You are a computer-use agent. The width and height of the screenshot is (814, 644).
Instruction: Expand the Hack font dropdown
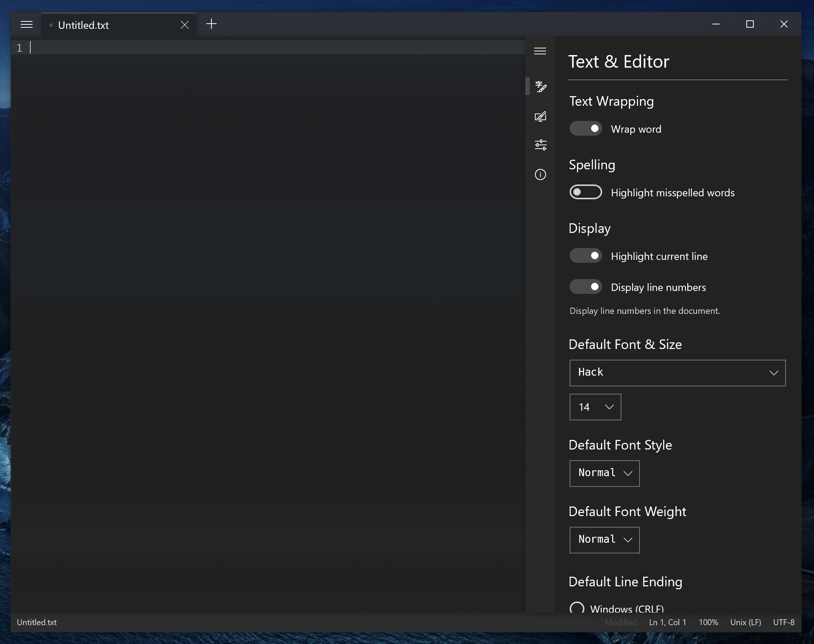(677, 373)
